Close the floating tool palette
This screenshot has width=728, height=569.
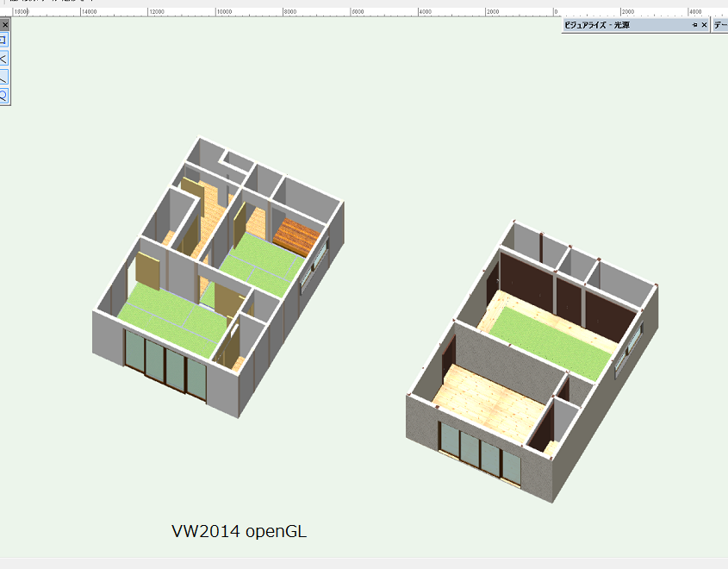[4, 25]
